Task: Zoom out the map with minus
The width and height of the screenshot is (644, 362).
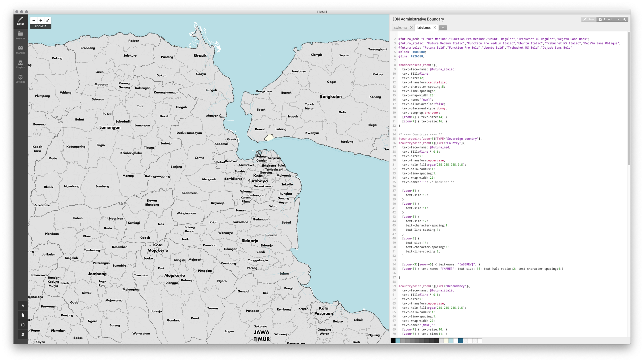Action: pos(34,20)
